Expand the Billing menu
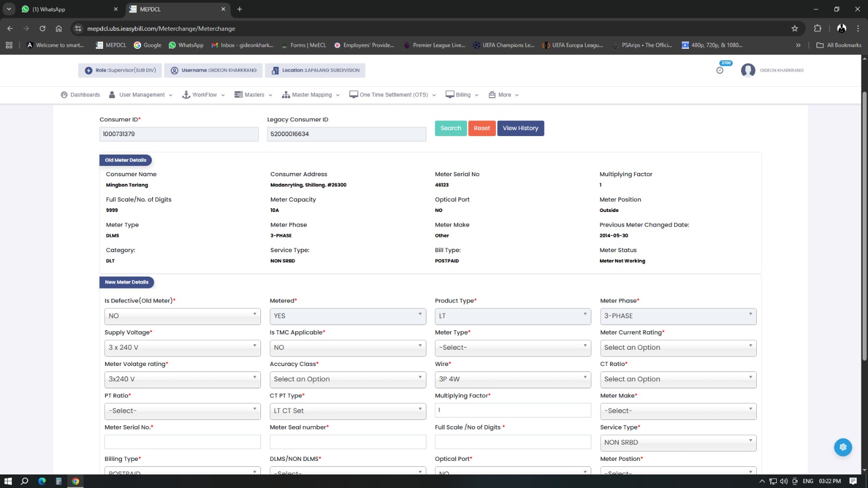 coord(462,95)
